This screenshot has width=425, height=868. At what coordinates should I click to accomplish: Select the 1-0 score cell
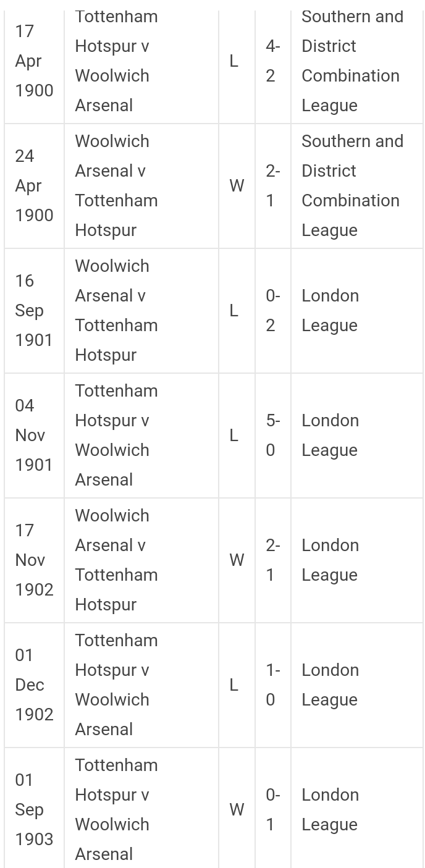[272, 685]
